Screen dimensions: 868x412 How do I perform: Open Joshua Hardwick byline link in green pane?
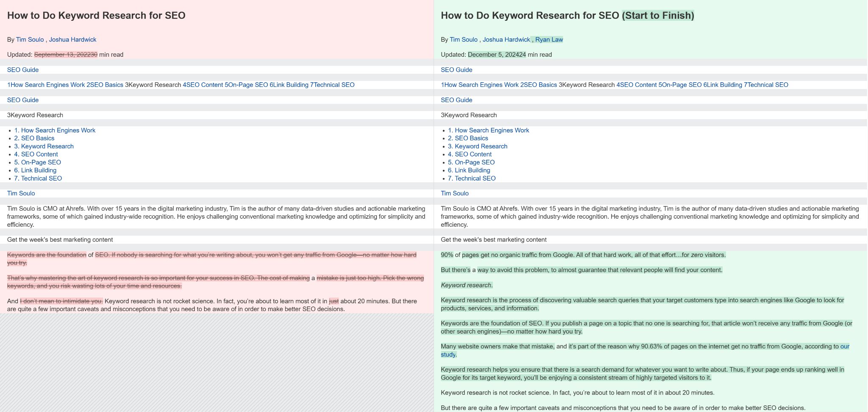506,39
